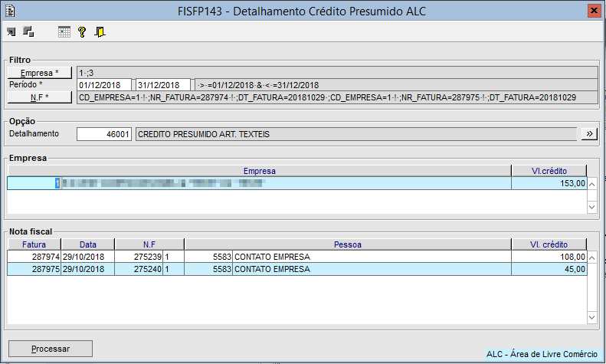The width and height of the screenshot is (606, 364).
Task: Click the application icon in title bar
Action: 10,10
